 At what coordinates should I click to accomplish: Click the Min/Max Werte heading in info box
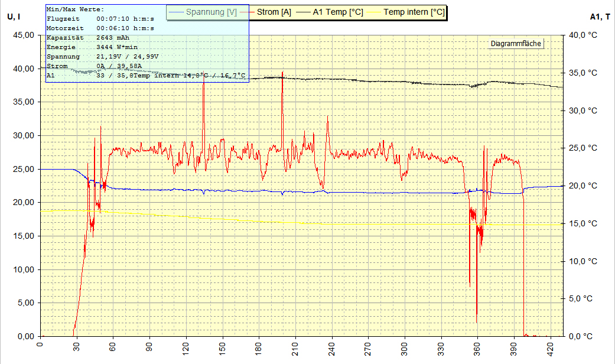click(75, 9)
